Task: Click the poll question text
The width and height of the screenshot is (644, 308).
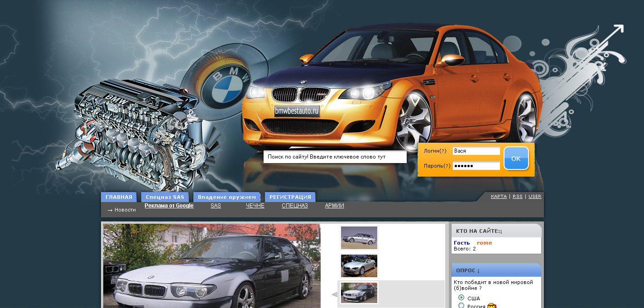Action: pyautogui.click(x=493, y=285)
